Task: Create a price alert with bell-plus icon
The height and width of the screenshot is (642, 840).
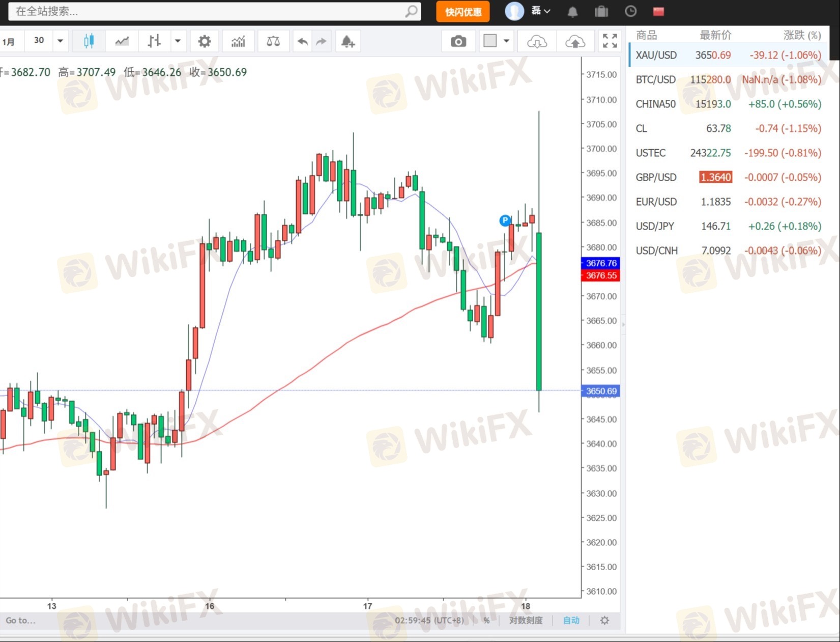Action: (348, 41)
